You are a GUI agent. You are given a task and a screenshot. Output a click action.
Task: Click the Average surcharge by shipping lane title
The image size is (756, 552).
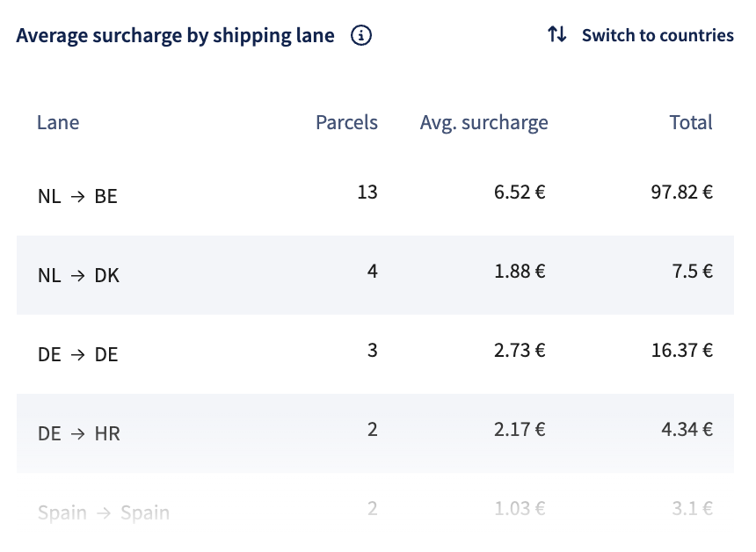[x=175, y=35]
